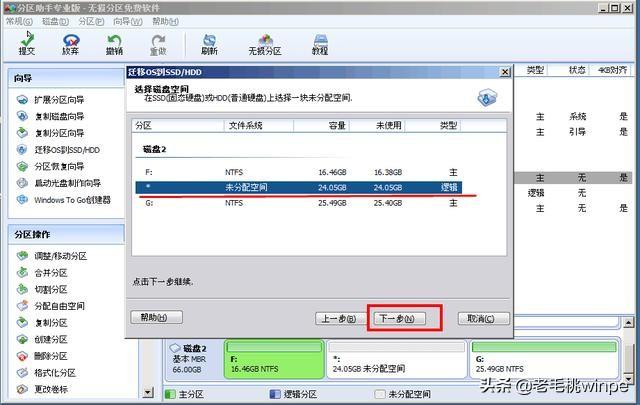Open the 常规(G) menu
The height and width of the screenshot is (405, 640).
point(19,21)
